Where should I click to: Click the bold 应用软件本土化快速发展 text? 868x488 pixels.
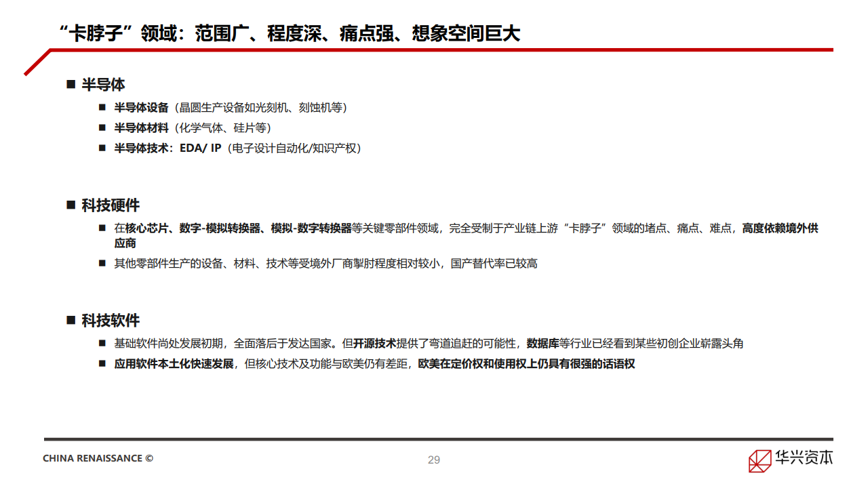[x=174, y=364]
